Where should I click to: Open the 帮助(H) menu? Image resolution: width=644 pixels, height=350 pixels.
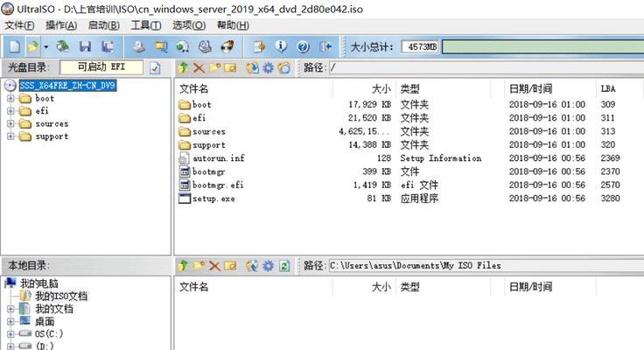233,25
